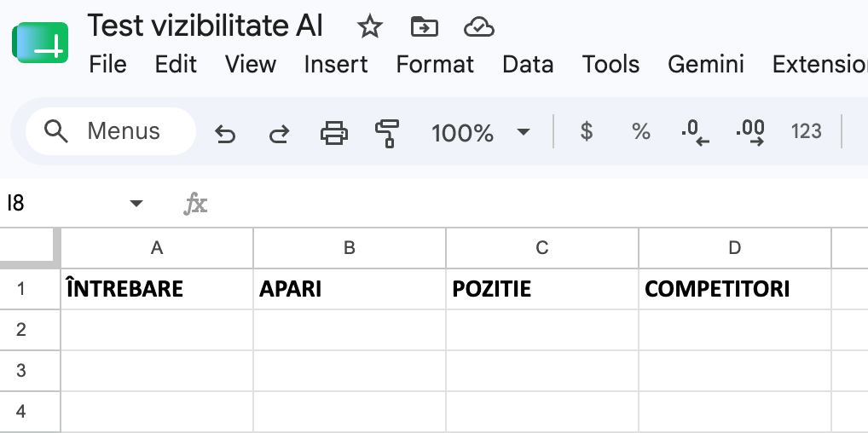
Task: Select column C header
Action: click(542, 248)
